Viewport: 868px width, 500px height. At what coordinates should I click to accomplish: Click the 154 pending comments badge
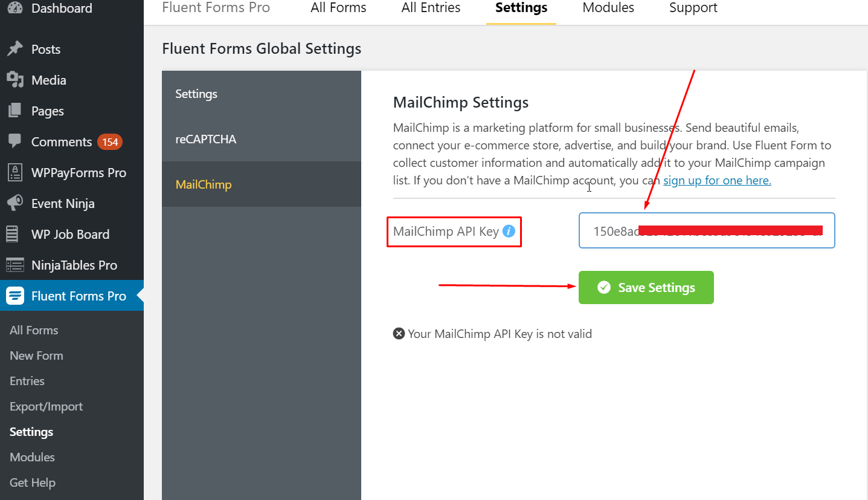(110, 142)
